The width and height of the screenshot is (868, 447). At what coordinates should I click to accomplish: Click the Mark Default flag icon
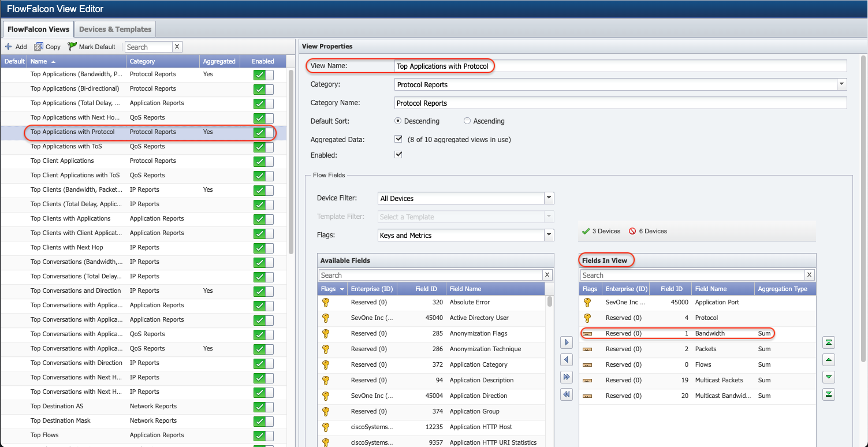tap(72, 47)
